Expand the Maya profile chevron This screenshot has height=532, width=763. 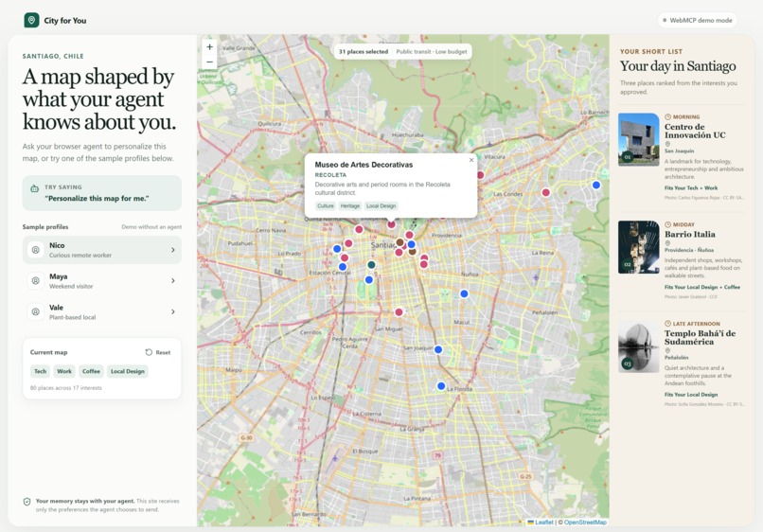[x=173, y=281]
